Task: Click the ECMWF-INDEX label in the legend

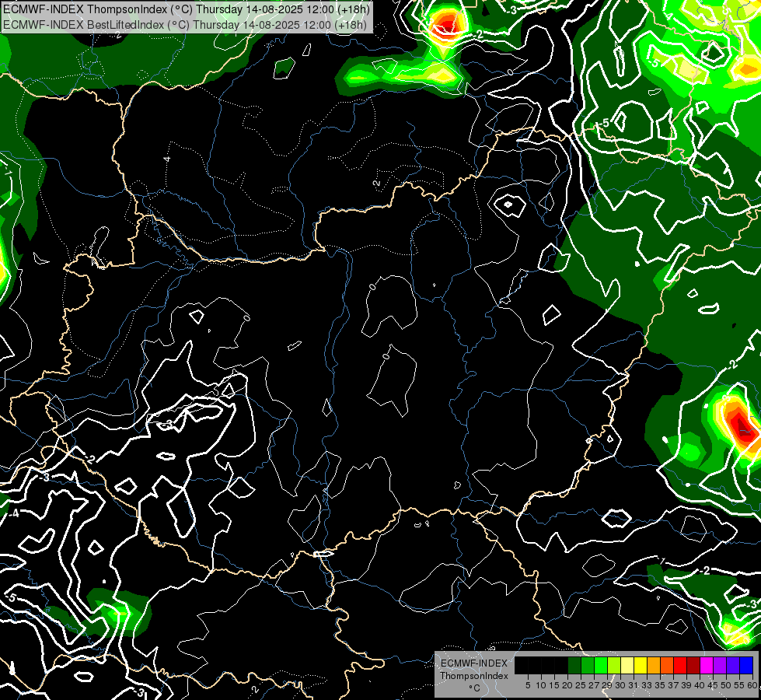Action: pos(473,663)
